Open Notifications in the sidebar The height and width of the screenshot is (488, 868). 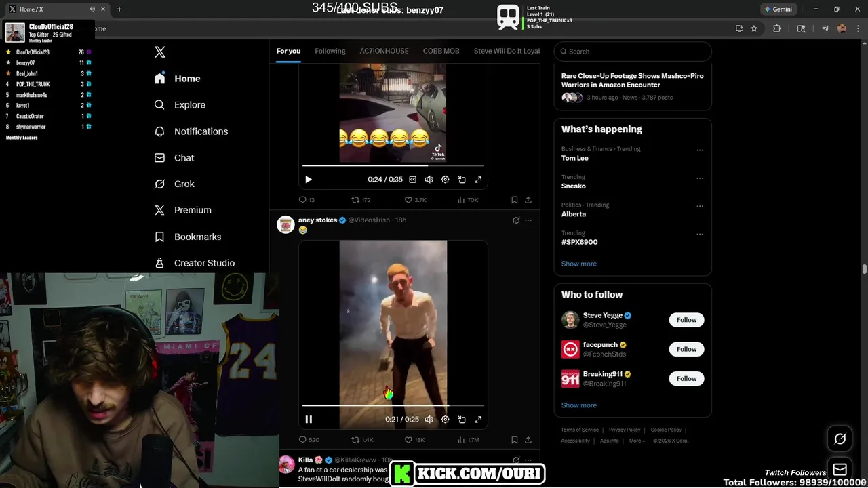[x=191, y=131]
